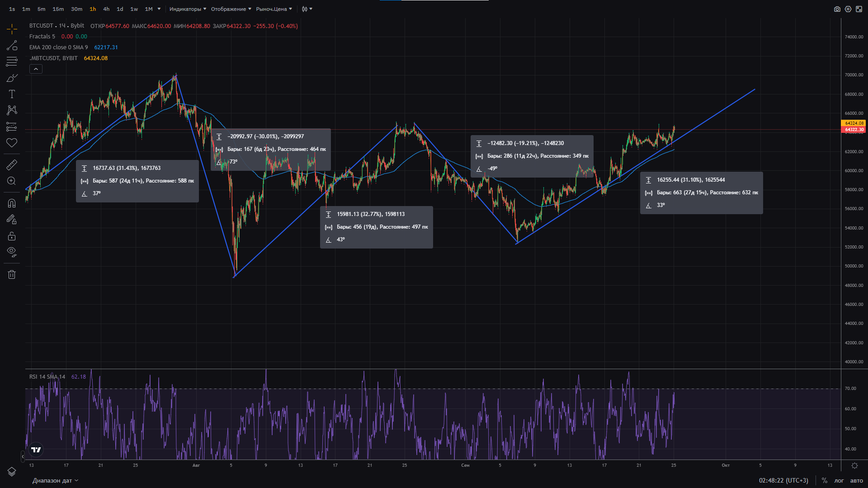This screenshot has height=488, width=868.
Task: Select the text annotation tool
Action: click(x=12, y=94)
